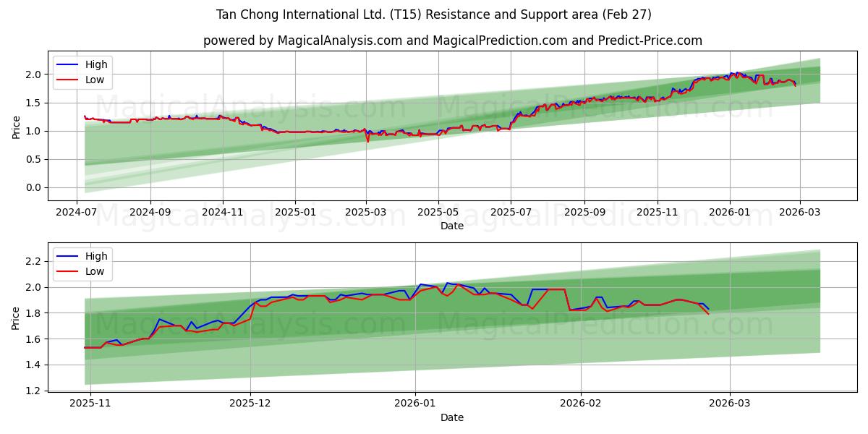The width and height of the screenshot is (868, 434).
Task: Click the top chart's 'Date' axis label
Action: coord(452,226)
